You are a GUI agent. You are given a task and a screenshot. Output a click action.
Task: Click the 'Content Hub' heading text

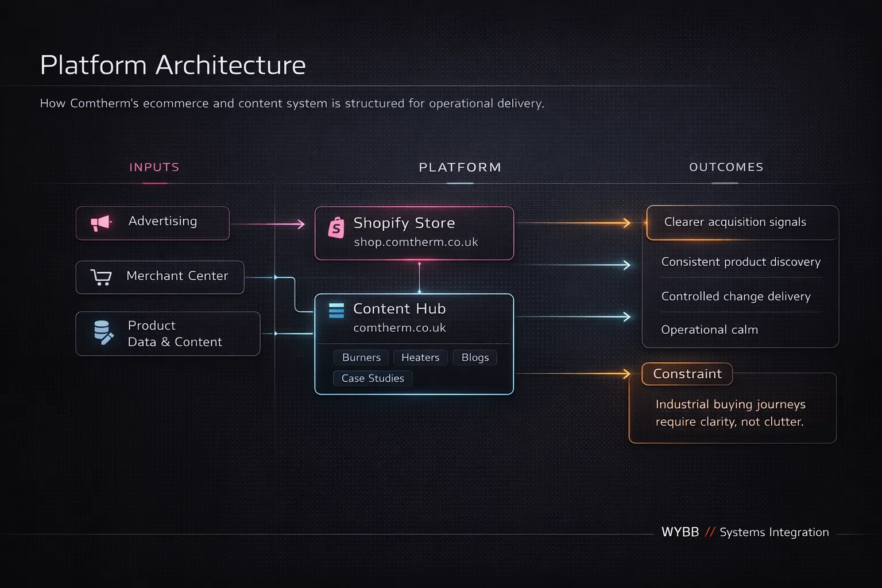click(400, 309)
